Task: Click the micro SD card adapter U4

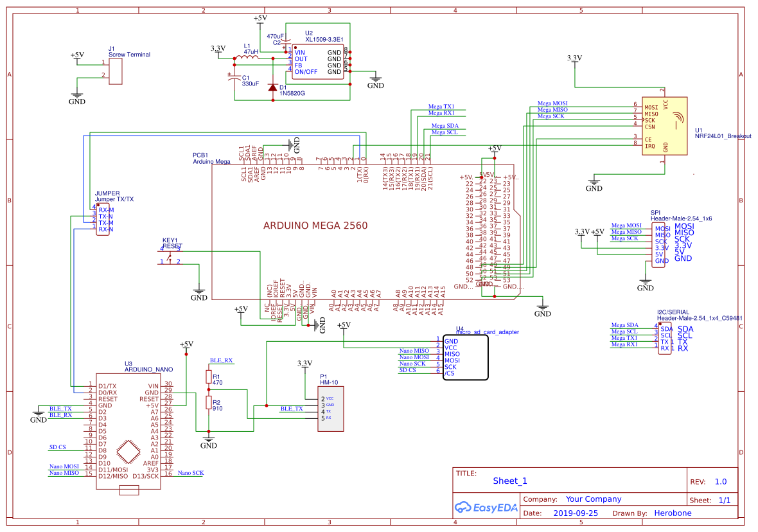Action: coord(466,359)
